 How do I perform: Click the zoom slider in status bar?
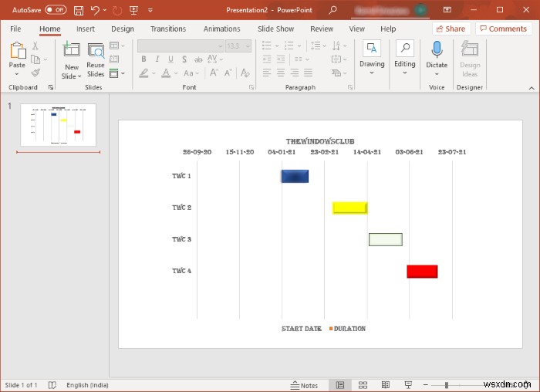point(447,384)
